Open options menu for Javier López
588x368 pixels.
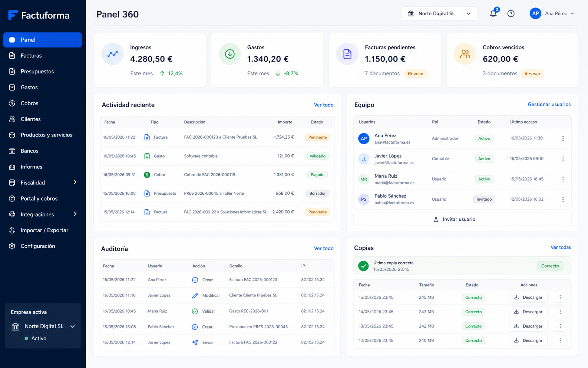pos(563,159)
